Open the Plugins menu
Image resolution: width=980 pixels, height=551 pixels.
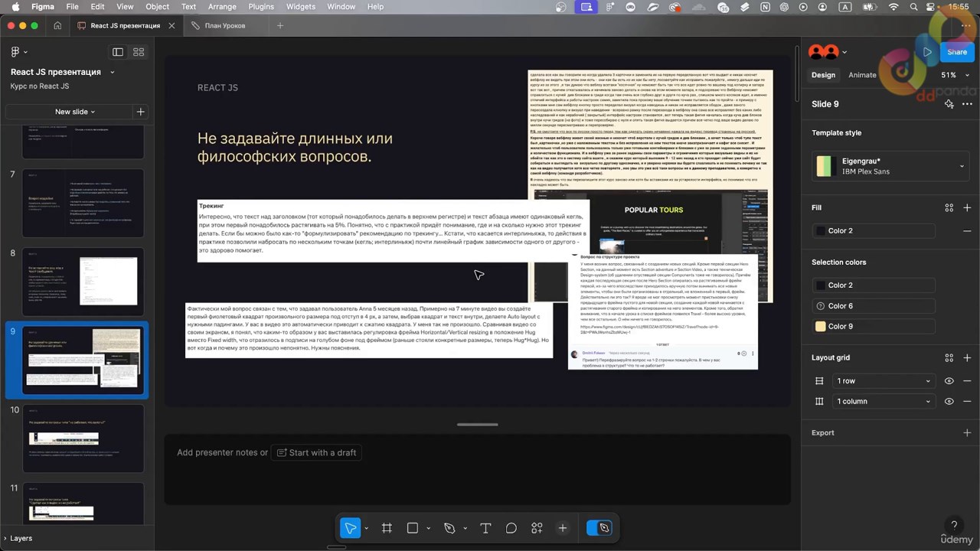pos(261,6)
